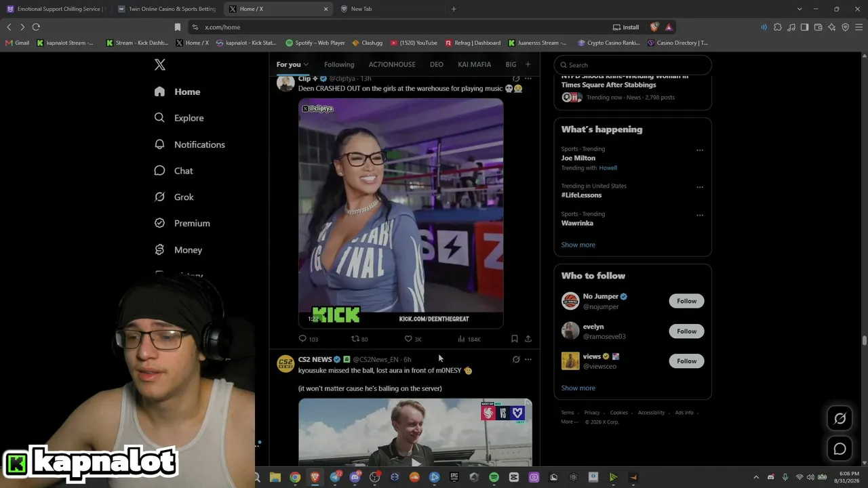Bookmark the Clip post

click(x=514, y=339)
